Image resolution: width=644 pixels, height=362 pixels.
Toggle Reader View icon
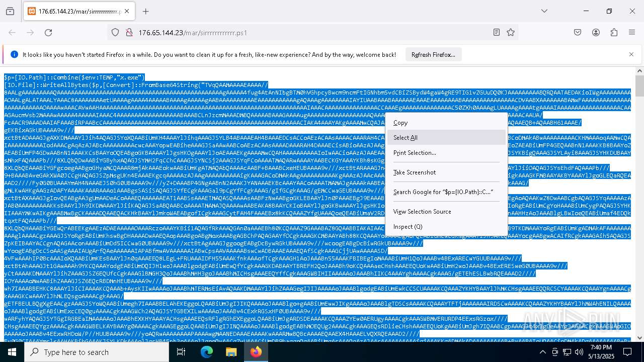click(x=497, y=33)
